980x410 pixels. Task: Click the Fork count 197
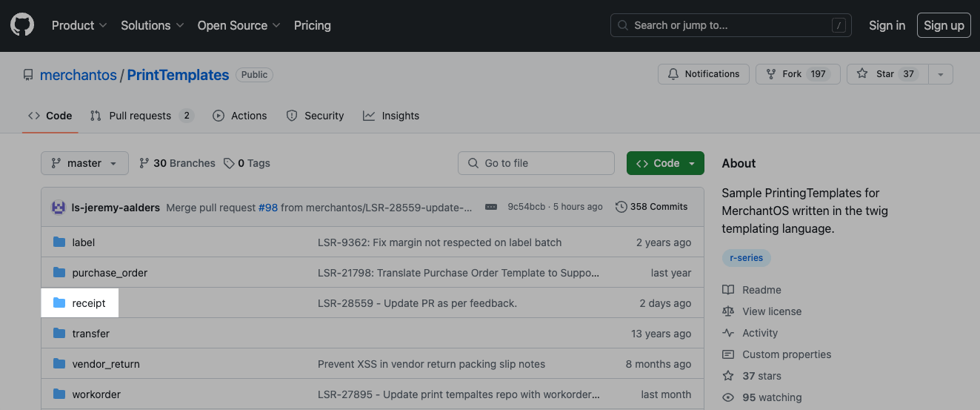tap(819, 74)
